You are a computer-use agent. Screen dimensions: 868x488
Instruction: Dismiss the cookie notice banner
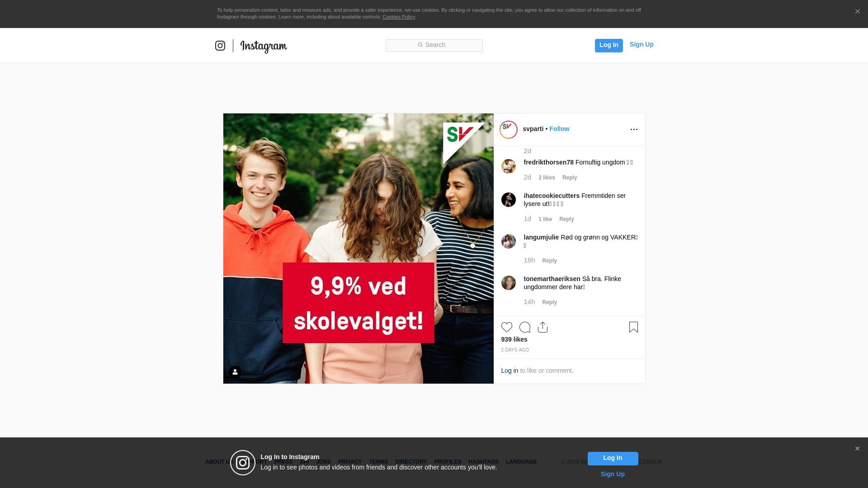[857, 11]
